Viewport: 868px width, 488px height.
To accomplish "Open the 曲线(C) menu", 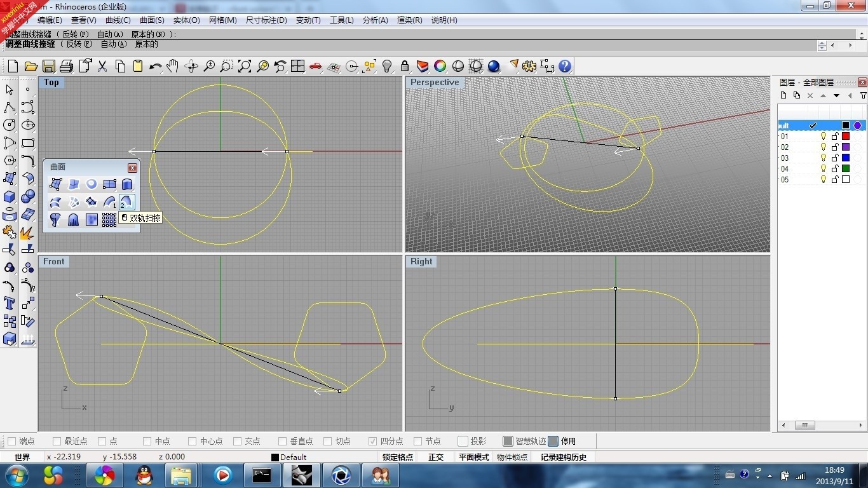I will 118,20.
